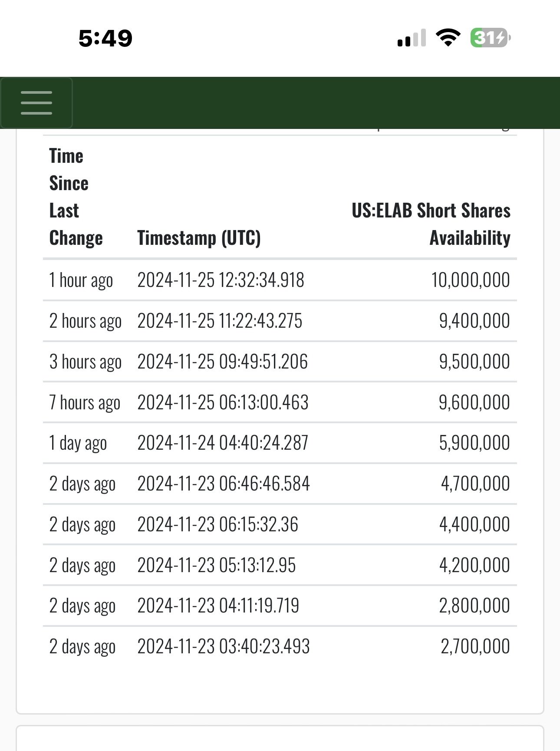The width and height of the screenshot is (560, 751).
Task: Select the '1 day ago' cell
Action: point(78,443)
